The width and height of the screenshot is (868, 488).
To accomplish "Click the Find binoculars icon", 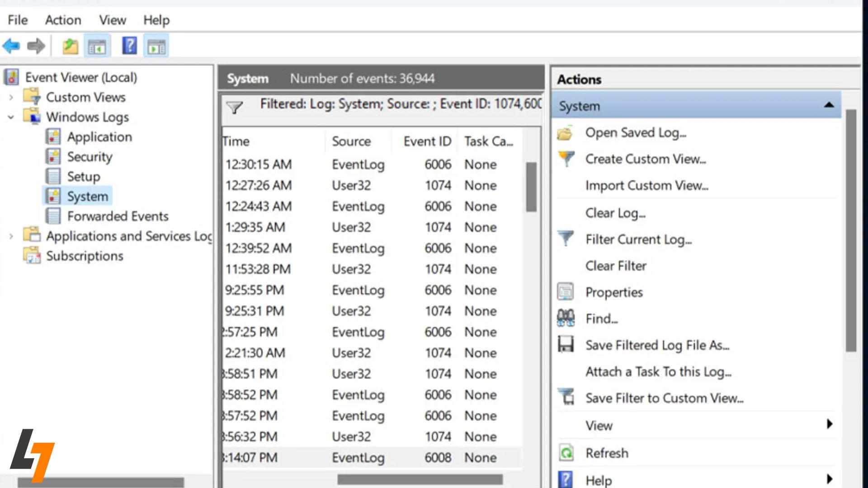I will coord(566,318).
